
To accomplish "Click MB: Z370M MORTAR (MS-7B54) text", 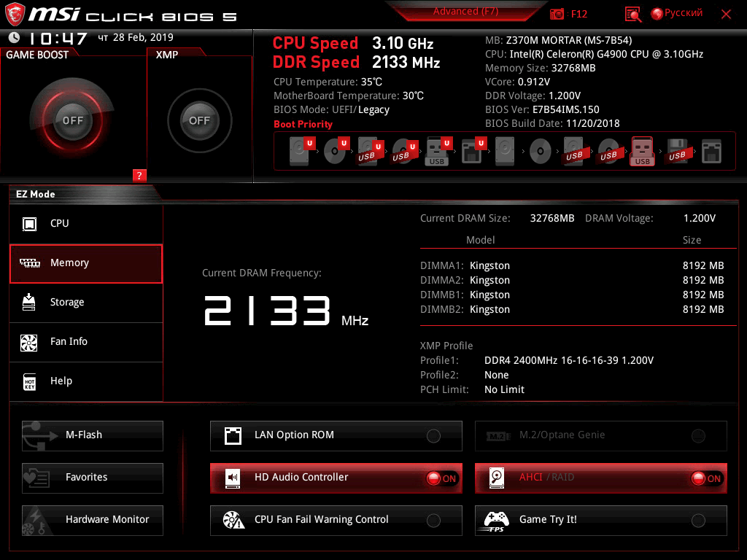I will 558,41.
